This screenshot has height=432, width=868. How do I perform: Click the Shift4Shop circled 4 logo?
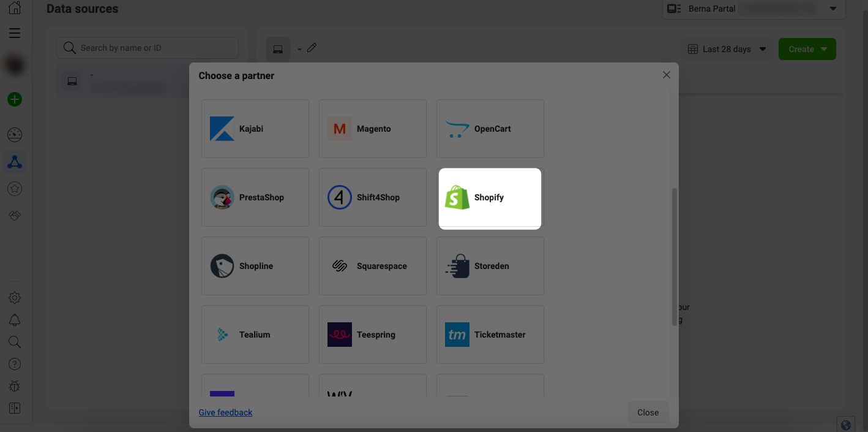coord(339,197)
